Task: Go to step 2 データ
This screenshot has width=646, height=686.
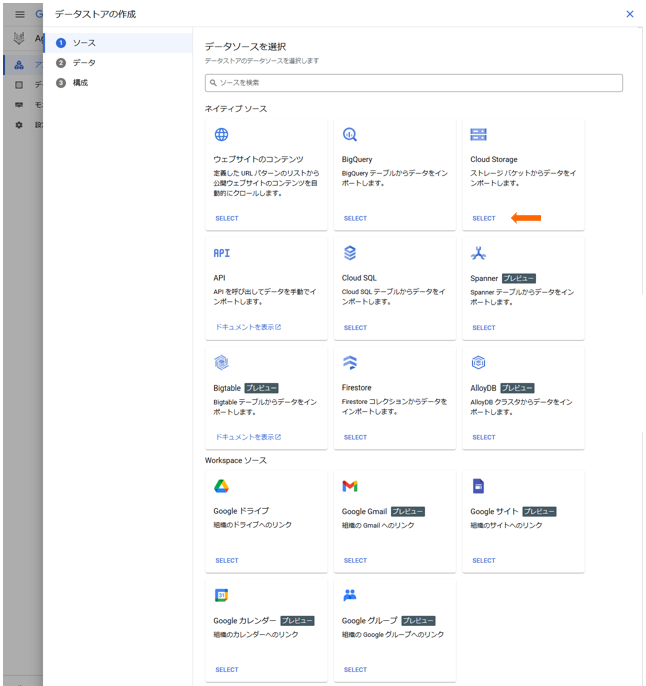Action: (118, 63)
